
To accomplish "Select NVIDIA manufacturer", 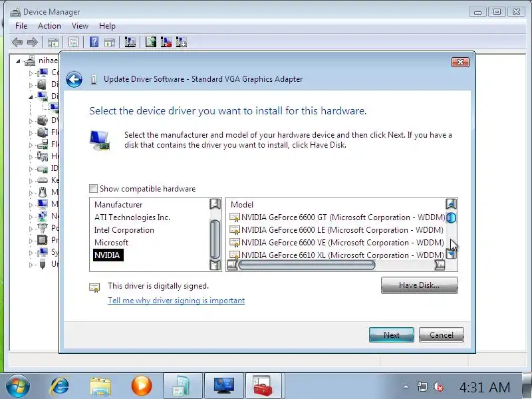I will (x=107, y=255).
